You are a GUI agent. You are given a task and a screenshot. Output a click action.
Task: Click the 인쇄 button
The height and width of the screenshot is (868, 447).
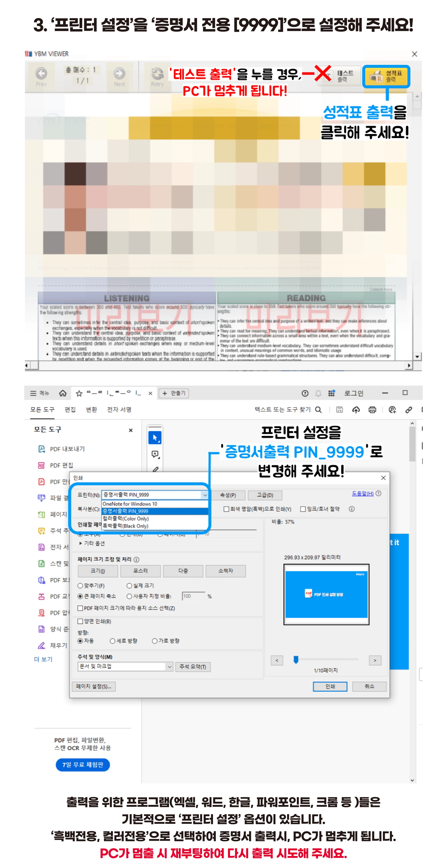[330, 686]
